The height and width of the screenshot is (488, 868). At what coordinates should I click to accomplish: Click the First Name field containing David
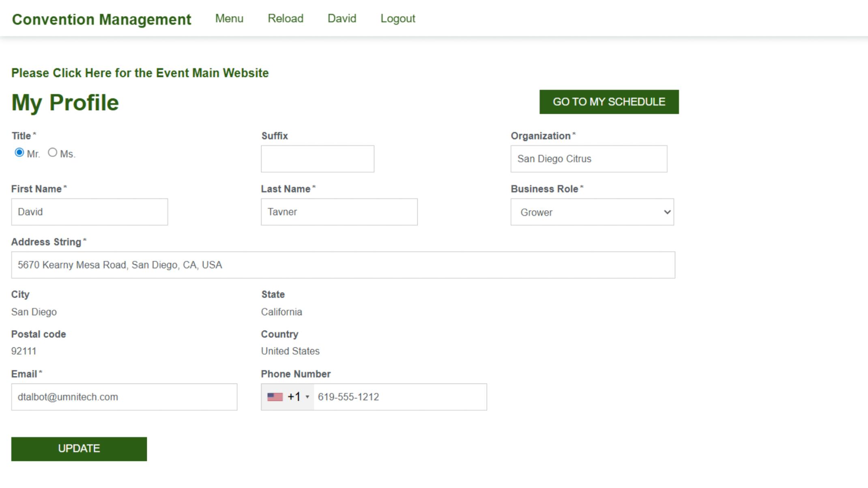pyautogui.click(x=90, y=212)
